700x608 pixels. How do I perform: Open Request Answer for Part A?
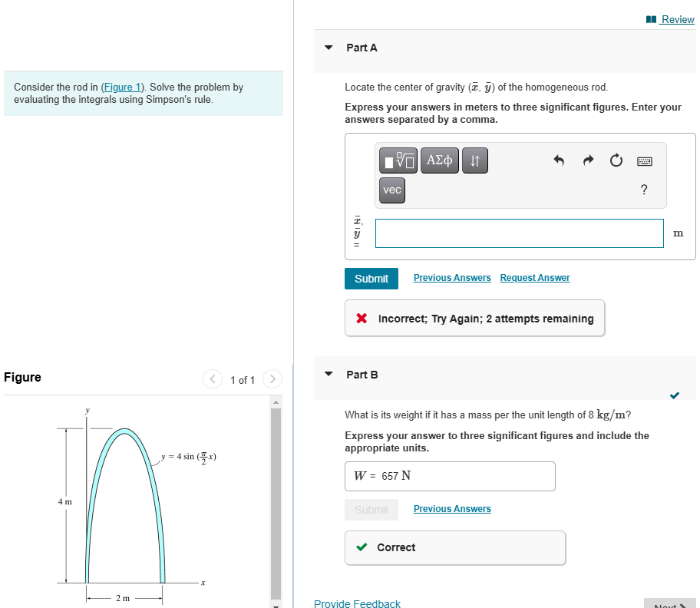point(534,277)
